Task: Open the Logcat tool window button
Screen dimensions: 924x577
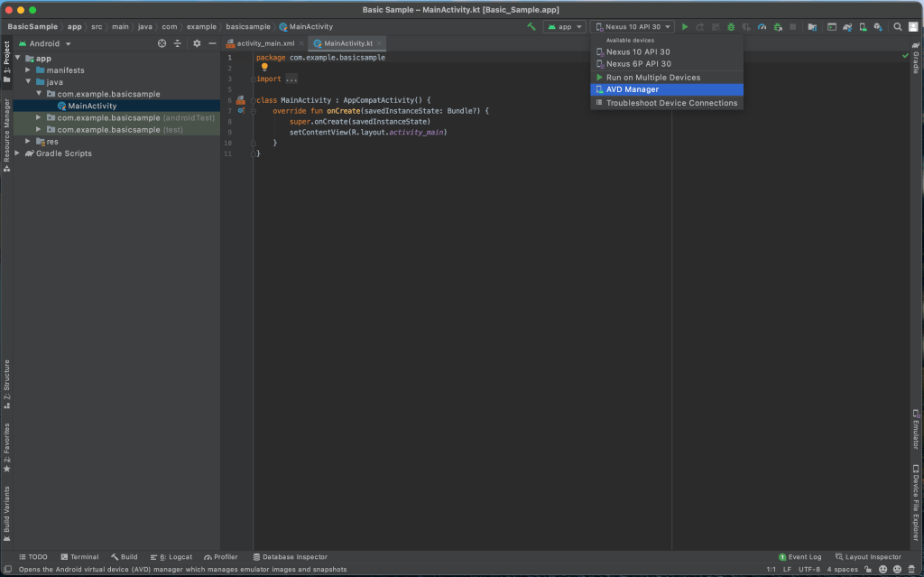Action: coord(171,557)
